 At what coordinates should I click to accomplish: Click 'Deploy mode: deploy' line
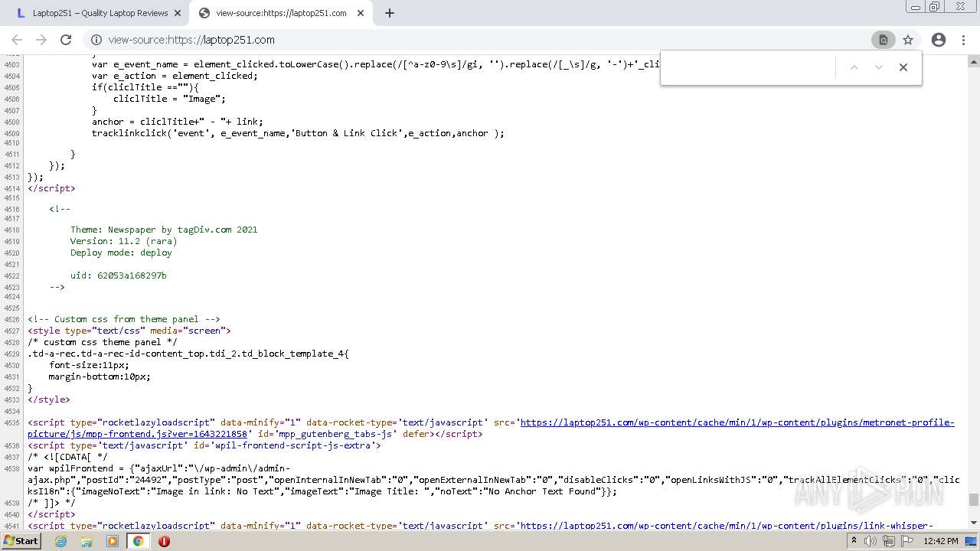(x=121, y=253)
